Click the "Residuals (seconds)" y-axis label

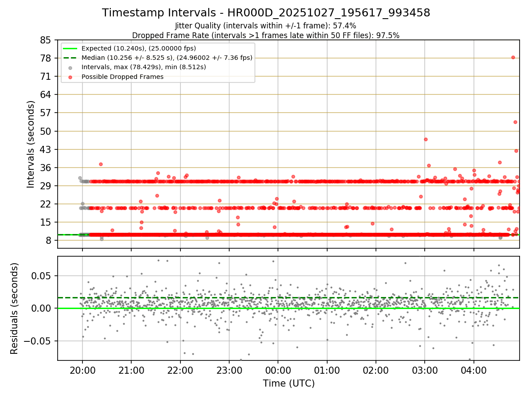pos(15,308)
